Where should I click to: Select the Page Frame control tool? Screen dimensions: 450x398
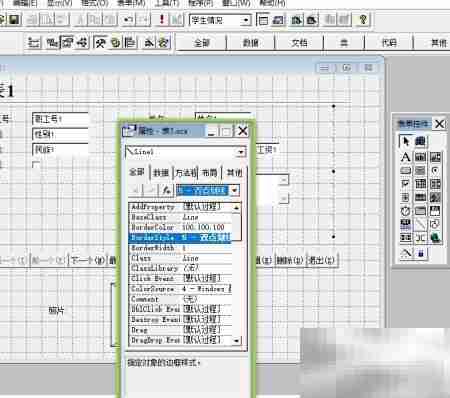click(420, 211)
